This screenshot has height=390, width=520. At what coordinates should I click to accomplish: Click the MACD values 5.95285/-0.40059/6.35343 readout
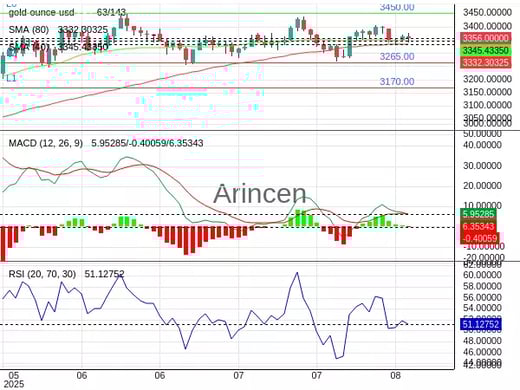point(147,143)
